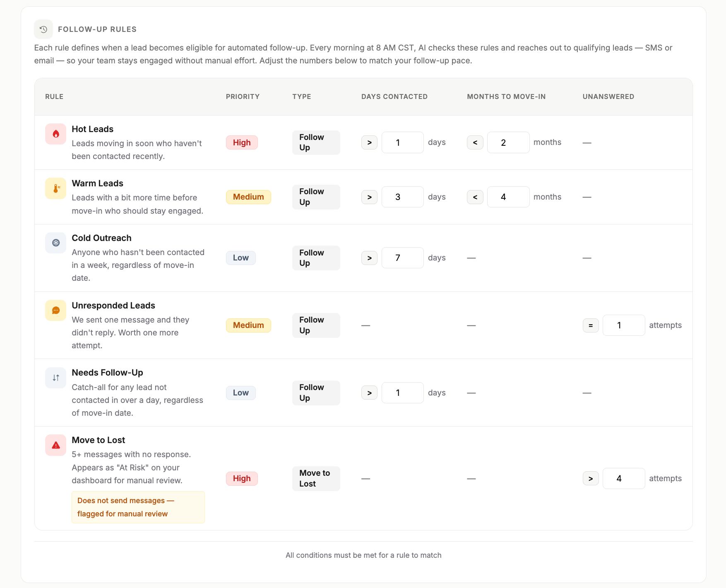Viewport: 726px width, 588px height.
Task: Click Warm Leads less-than operator for months
Action: point(475,197)
